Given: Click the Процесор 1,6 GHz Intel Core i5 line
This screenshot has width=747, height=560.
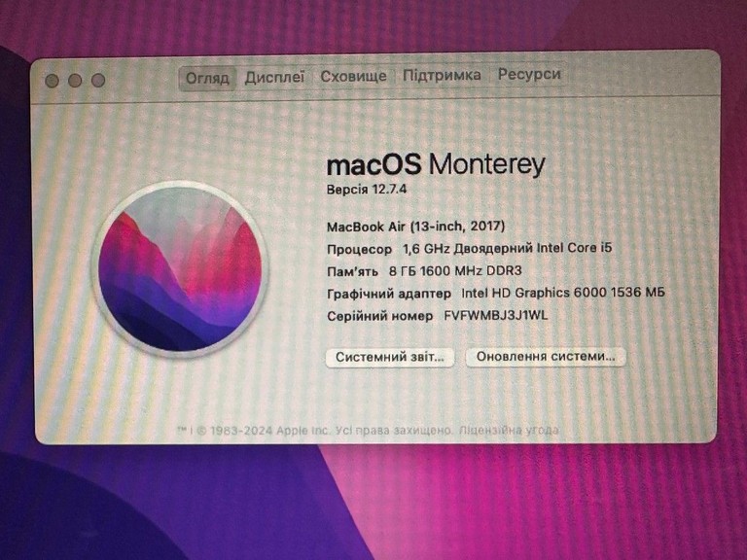Looking at the screenshot, I should [x=469, y=249].
